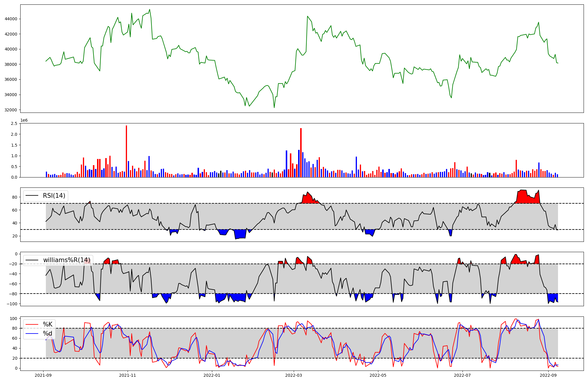Click the %d legend text
The width and height of the screenshot is (588, 382).
point(48,334)
